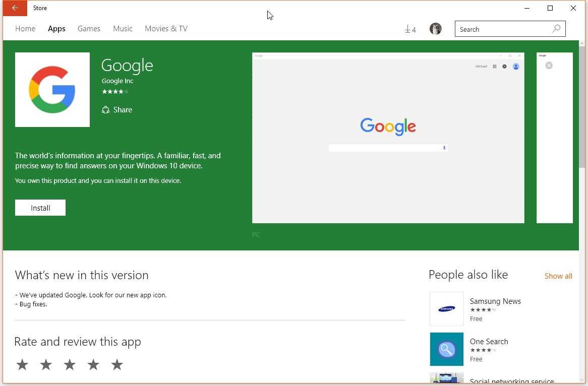Rate the app four stars
Image resolution: width=588 pixels, height=386 pixels.
pyautogui.click(x=93, y=364)
